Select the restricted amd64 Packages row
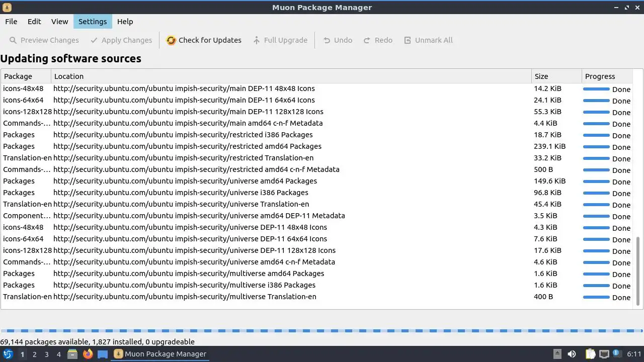This screenshot has height=362, width=644. [x=317, y=146]
